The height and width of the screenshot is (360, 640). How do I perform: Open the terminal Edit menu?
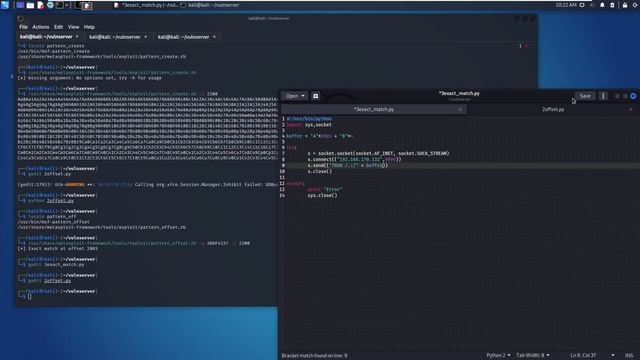tap(58, 27)
